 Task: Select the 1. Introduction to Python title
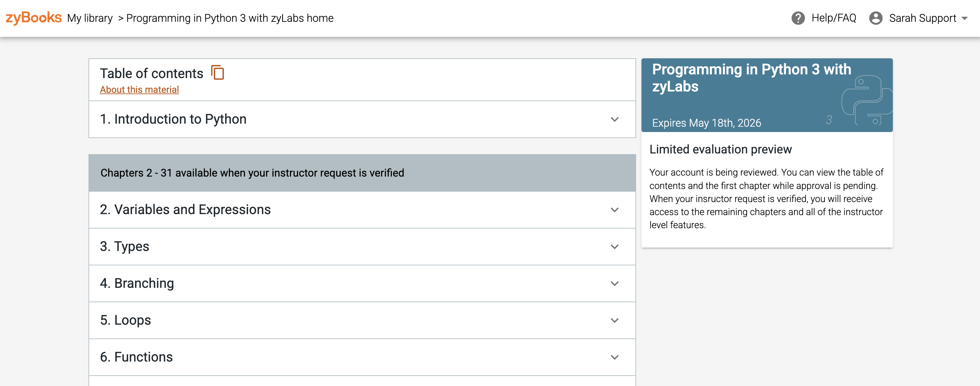pyautogui.click(x=173, y=119)
